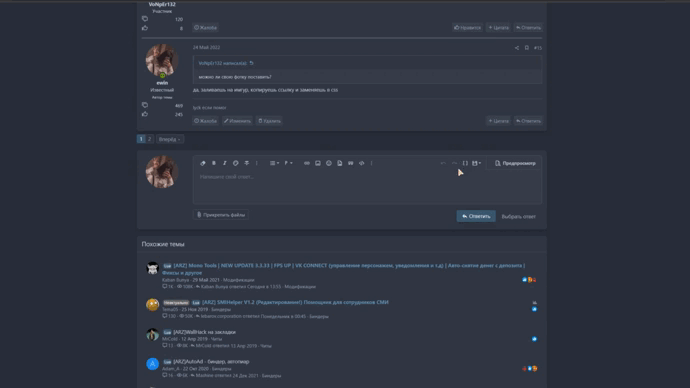Share post #15 via share icon
The image size is (690, 388).
pos(517,48)
